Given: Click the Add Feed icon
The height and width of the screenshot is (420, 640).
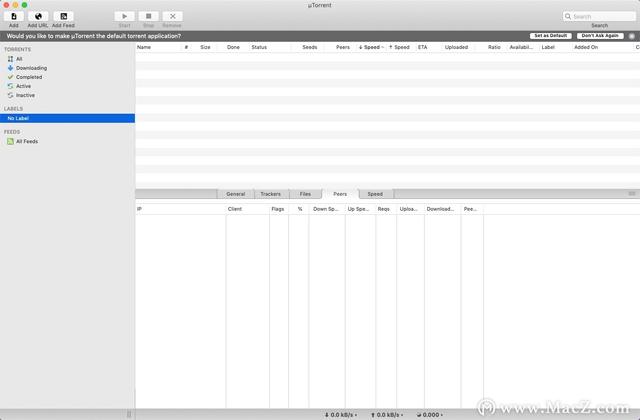Looking at the screenshot, I should 64,16.
